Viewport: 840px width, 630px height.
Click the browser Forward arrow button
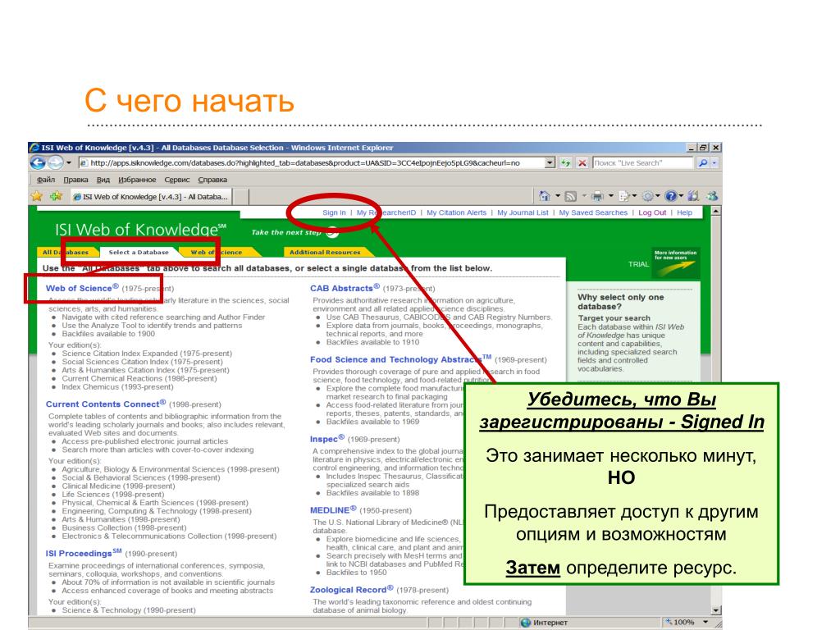pos(56,163)
